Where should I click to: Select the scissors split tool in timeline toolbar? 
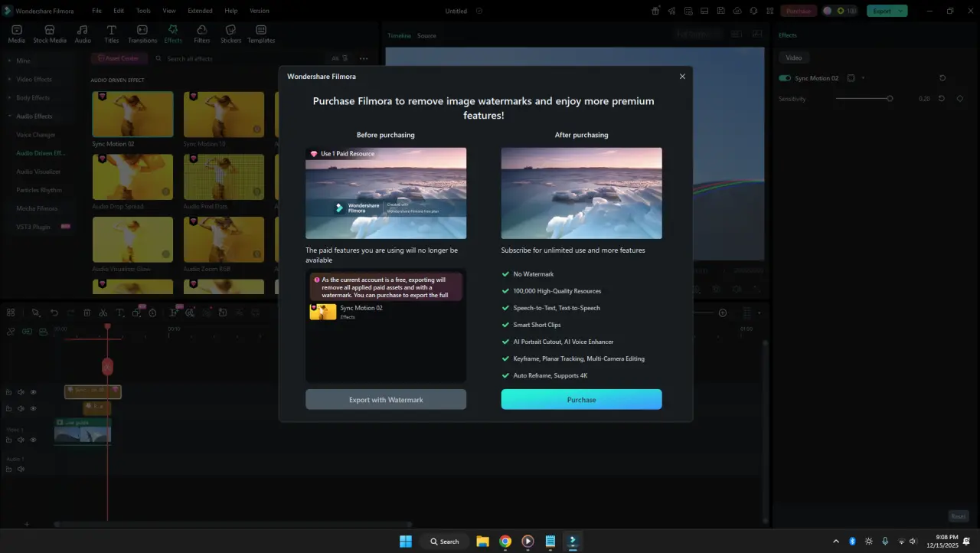(103, 312)
